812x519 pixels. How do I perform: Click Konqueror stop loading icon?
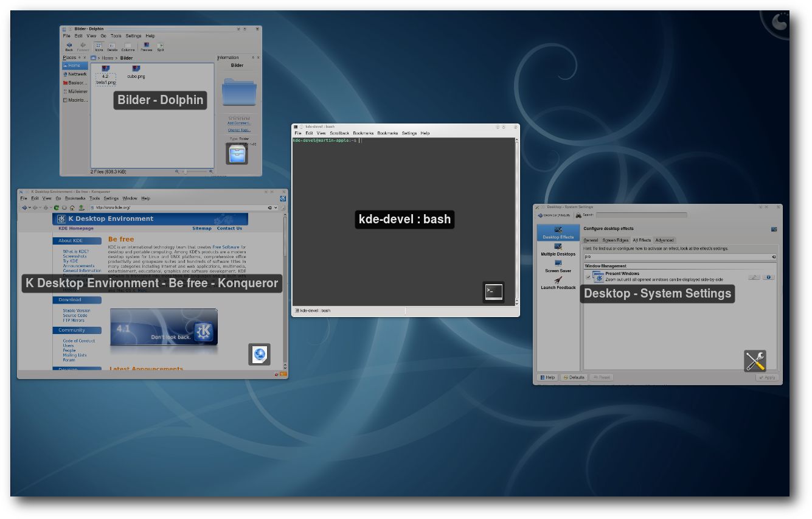click(x=64, y=207)
